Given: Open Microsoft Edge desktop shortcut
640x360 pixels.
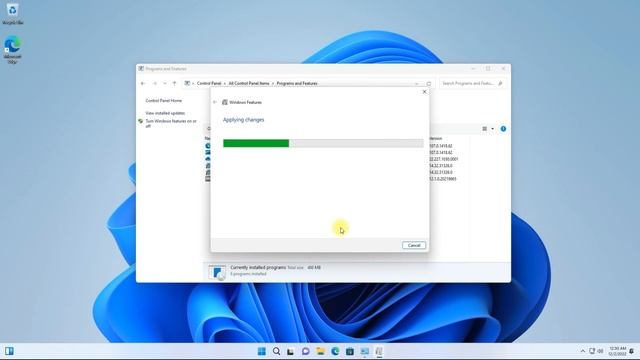Looking at the screenshot, I should tap(12, 49).
